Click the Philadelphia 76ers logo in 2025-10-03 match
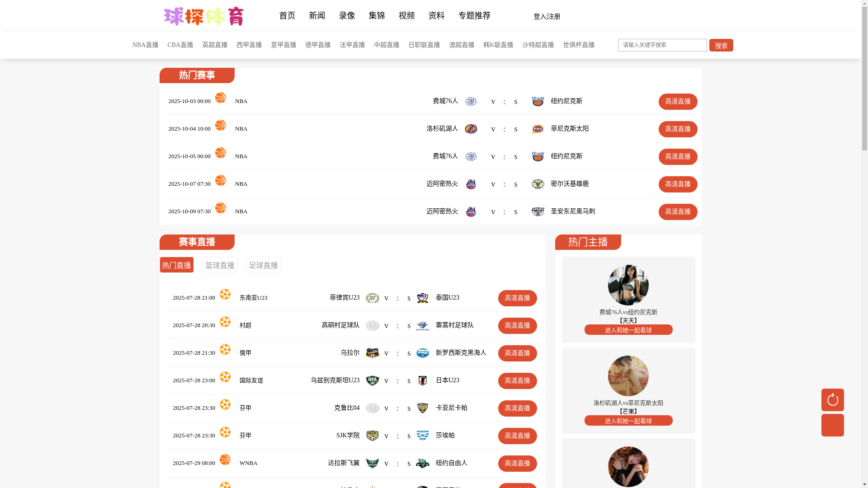This screenshot has width=868, height=488. pyautogui.click(x=471, y=101)
